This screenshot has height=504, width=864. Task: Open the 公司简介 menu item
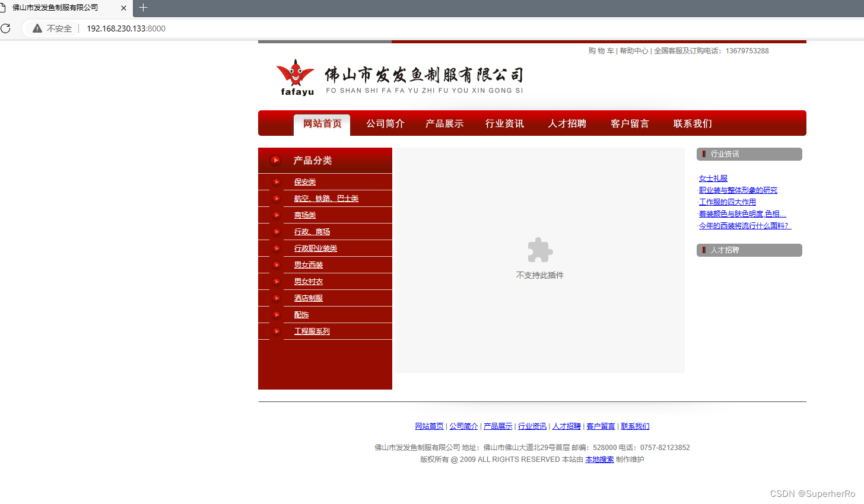385,123
